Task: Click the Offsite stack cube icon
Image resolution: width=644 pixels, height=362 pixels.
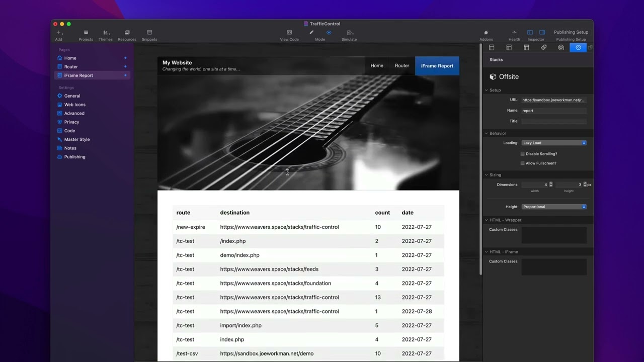Action: pos(493,77)
